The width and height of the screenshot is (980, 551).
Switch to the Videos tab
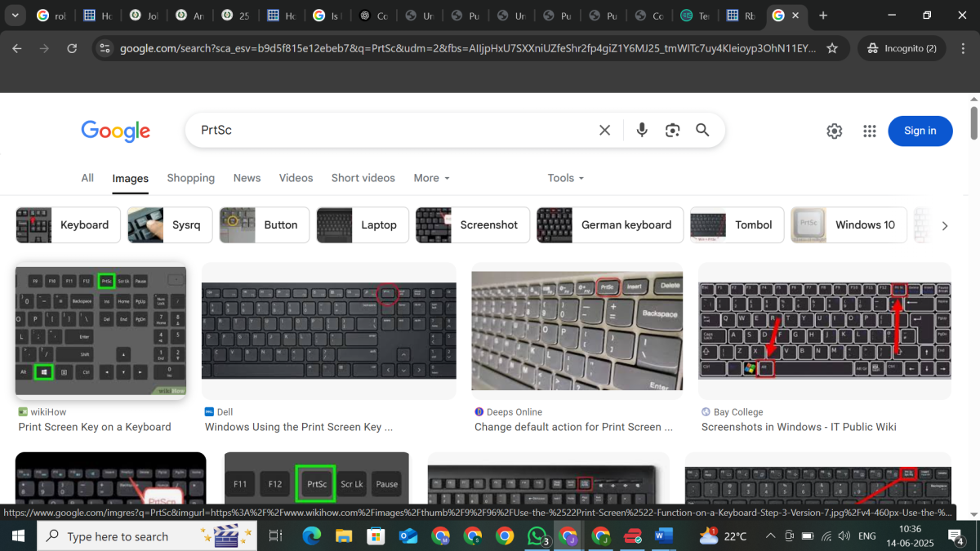(296, 178)
